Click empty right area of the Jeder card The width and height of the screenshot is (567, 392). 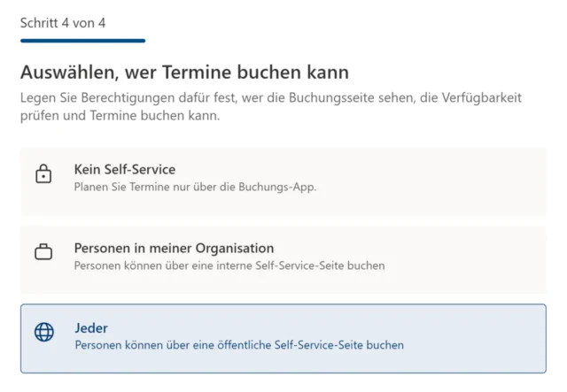[x=487, y=338]
